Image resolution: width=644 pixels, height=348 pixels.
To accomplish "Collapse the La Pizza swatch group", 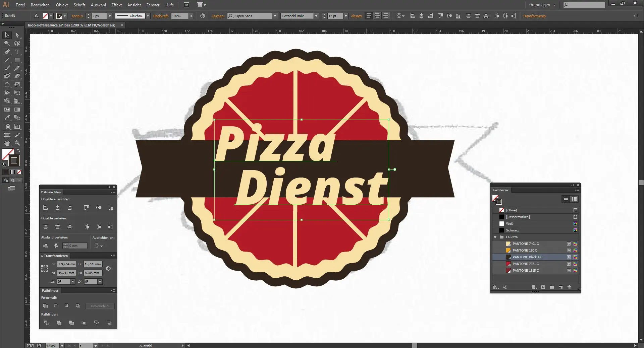I will tap(495, 237).
